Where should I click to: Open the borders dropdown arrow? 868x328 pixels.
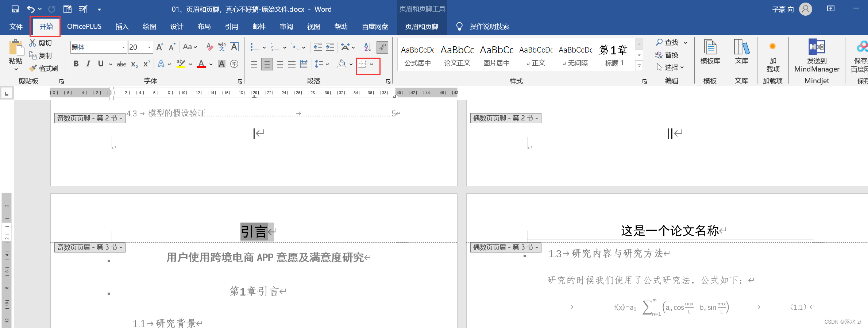click(x=371, y=64)
